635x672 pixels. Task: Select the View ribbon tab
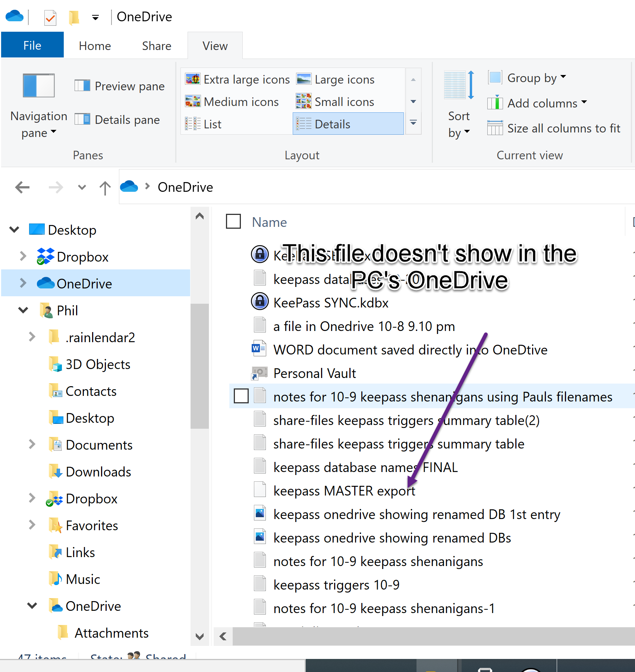coord(215,46)
